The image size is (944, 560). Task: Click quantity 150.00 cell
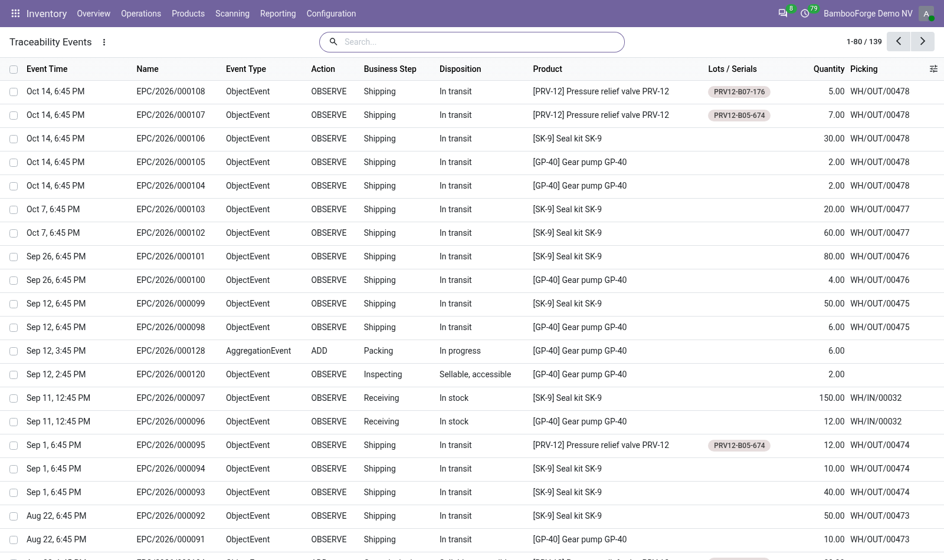coord(831,398)
